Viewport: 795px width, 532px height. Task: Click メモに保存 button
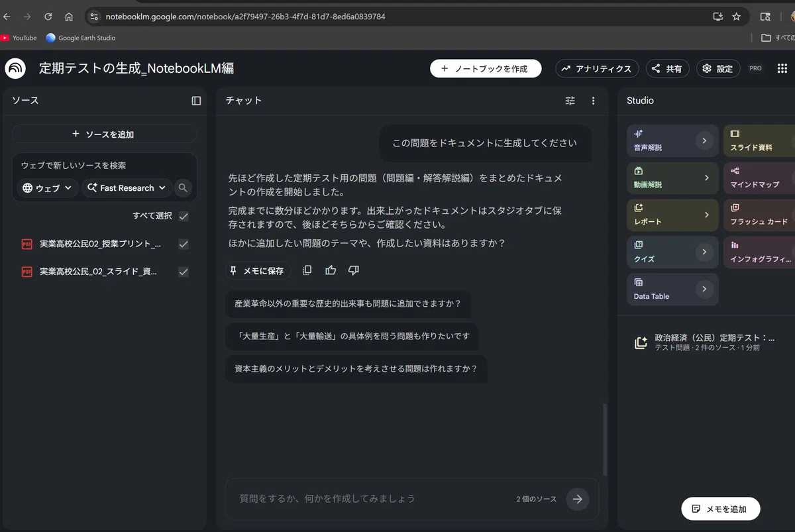point(258,270)
